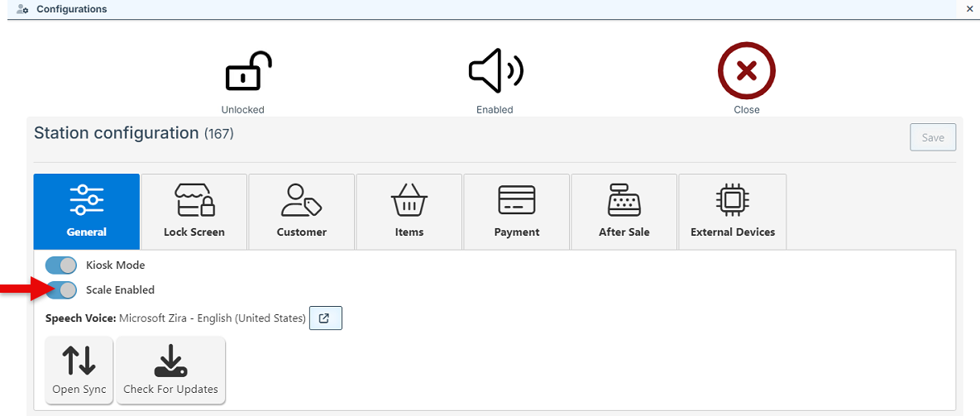Image resolution: width=980 pixels, height=416 pixels.
Task: Disable the Scale Enabled switch
Action: pyautogui.click(x=61, y=289)
